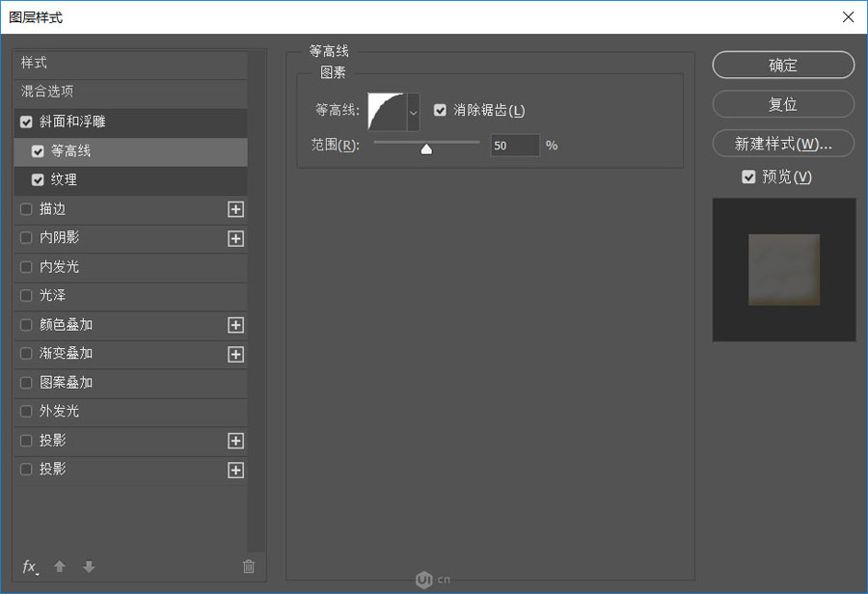Disable the 消除锯齿 checkbox
This screenshot has height=594, width=868.
(441, 110)
